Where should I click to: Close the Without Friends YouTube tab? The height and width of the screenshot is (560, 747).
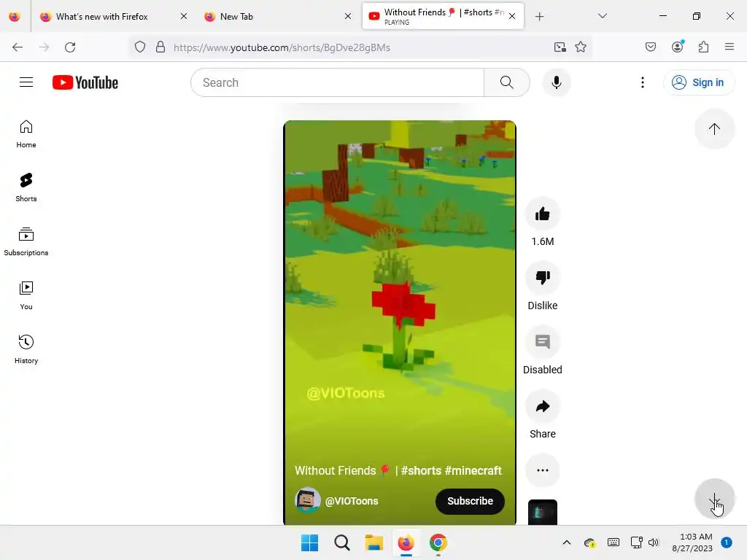(512, 16)
